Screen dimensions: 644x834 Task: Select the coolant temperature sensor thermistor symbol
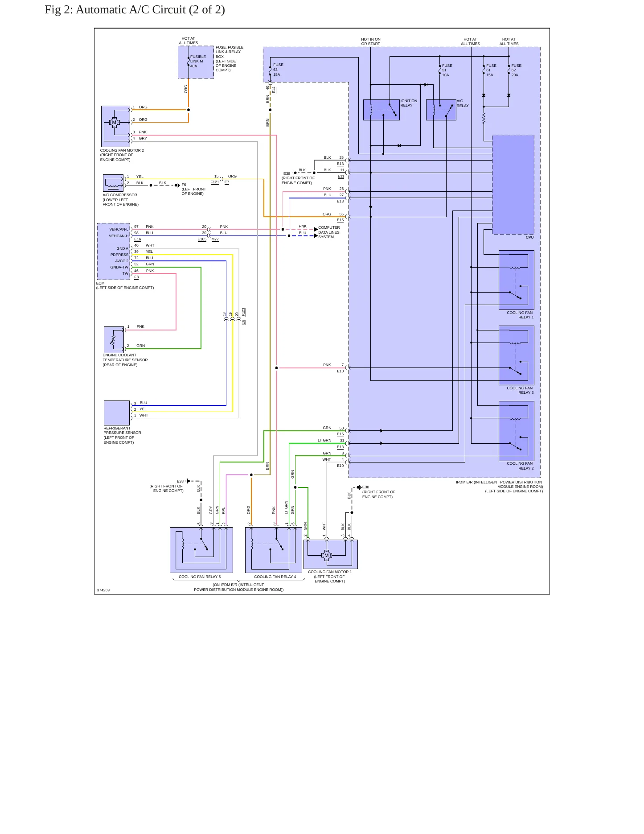pyautogui.click(x=114, y=340)
